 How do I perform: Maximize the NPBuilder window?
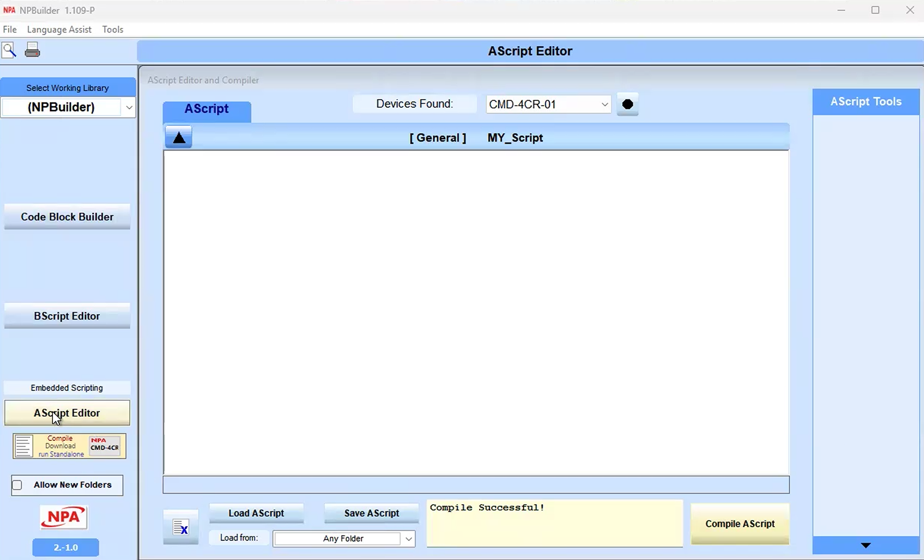click(875, 10)
